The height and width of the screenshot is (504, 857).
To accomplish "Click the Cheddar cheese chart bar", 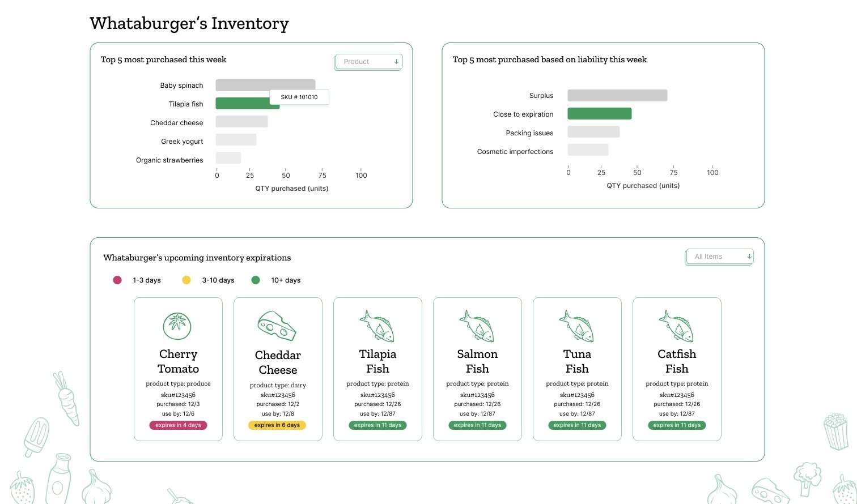I will 241,122.
